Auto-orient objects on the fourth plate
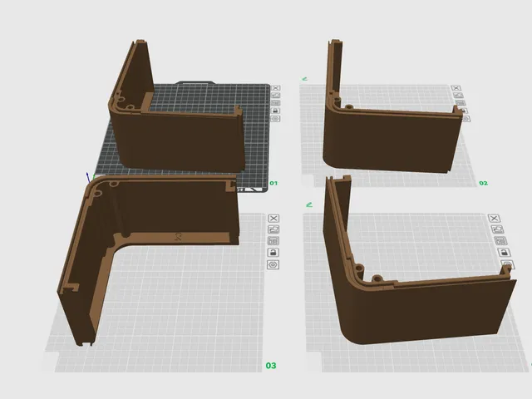 point(497,229)
